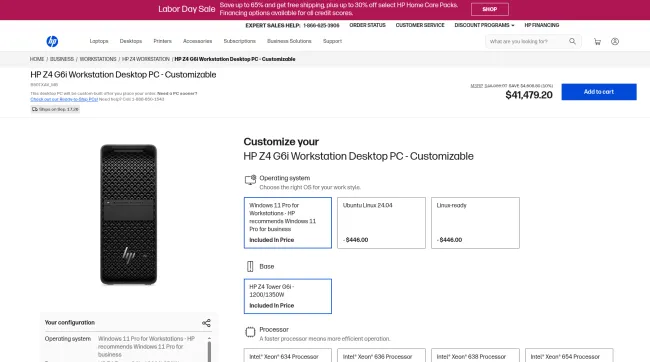Screen dimensions: 650x362
Task: Click the configuration panel scrollbar
Action: coord(209,351)
